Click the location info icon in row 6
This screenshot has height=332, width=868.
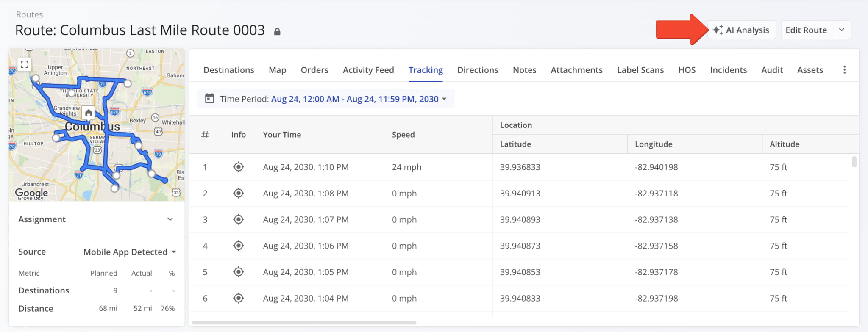coord(239,298)
